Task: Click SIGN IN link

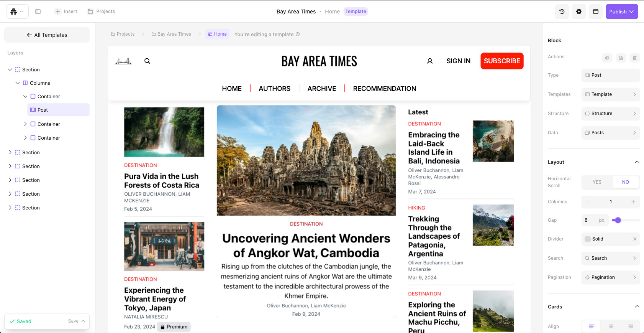Action: point(458,61)
